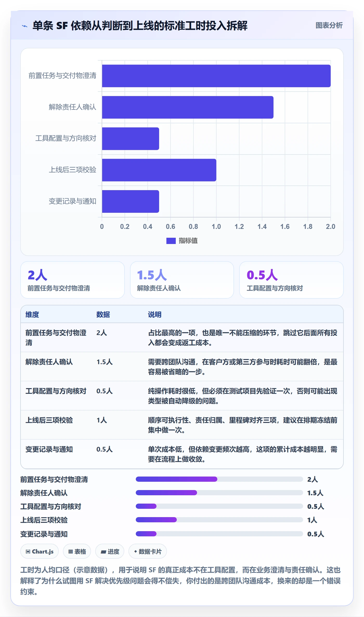The height and width of the screenshot is (617, 364).
Task: Click the 图表分析 label in header
Action: 329,25
